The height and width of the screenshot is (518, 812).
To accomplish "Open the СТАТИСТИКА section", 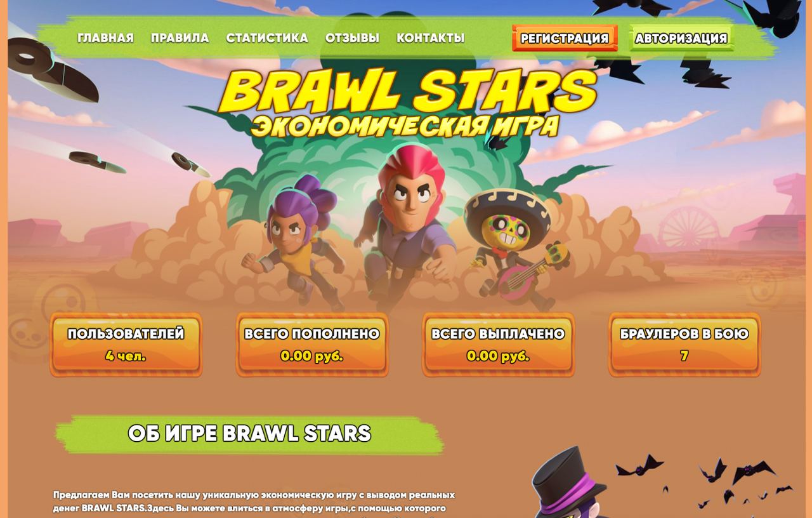I will click(267, 38).
